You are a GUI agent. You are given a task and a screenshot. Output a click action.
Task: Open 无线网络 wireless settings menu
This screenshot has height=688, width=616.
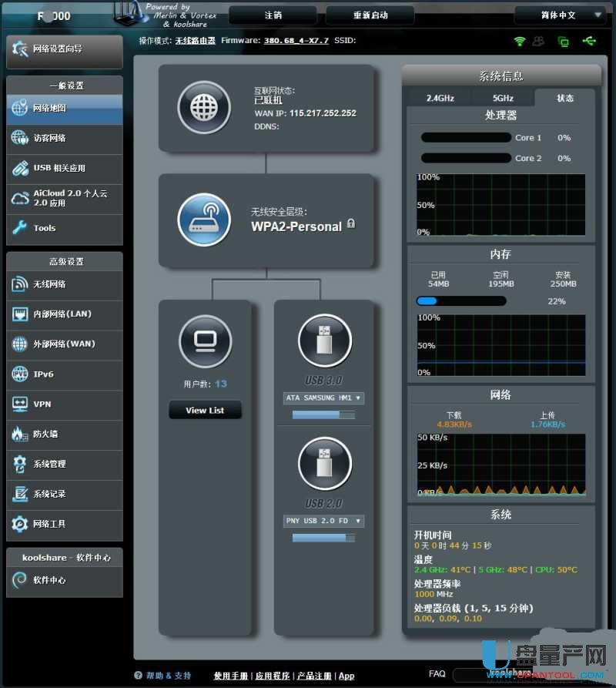(65, 285)
